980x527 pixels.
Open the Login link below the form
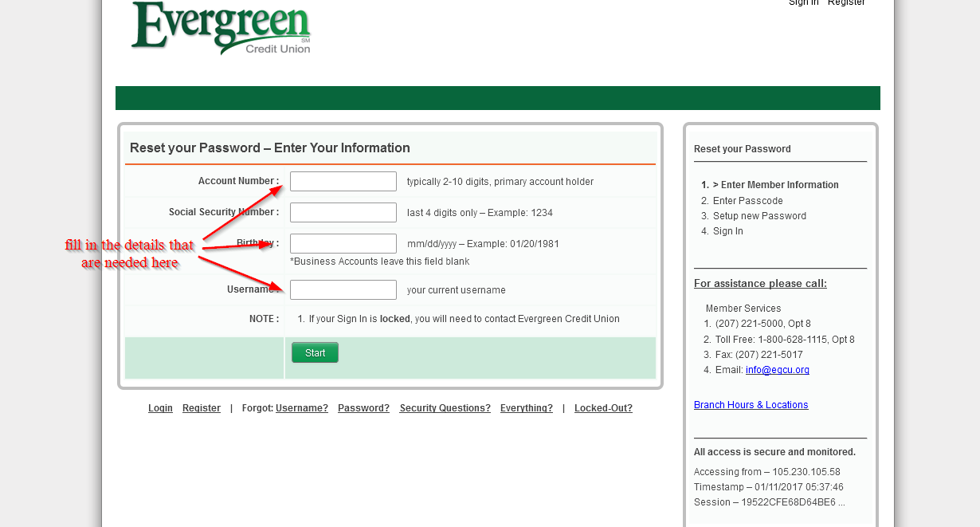point(160,408)
